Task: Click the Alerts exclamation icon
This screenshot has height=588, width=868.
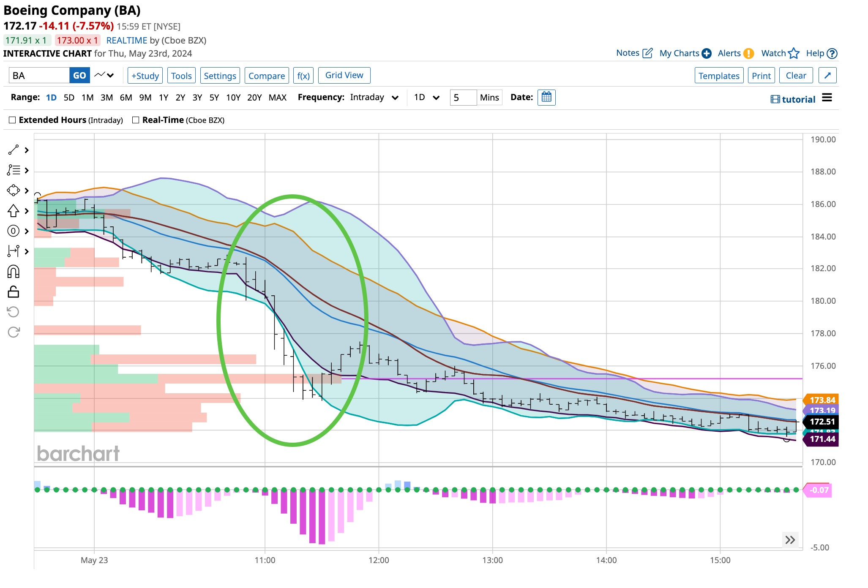Action: pyautogui.click(x=748, y=54)
